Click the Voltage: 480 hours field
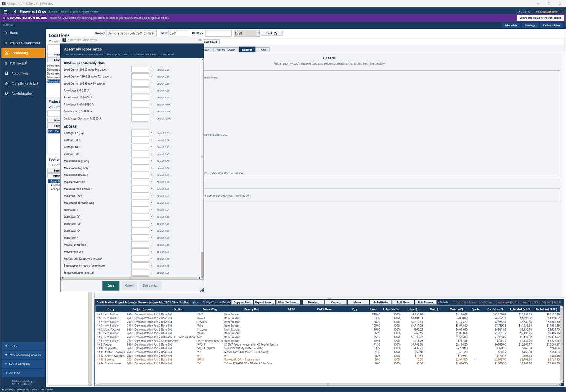The image size is (566, 392). [140, 147]
